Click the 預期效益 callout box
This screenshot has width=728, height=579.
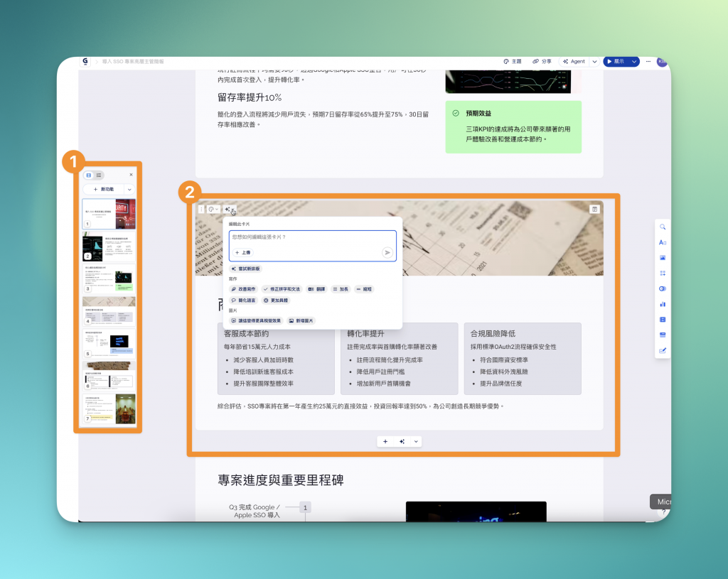(513, 126)
